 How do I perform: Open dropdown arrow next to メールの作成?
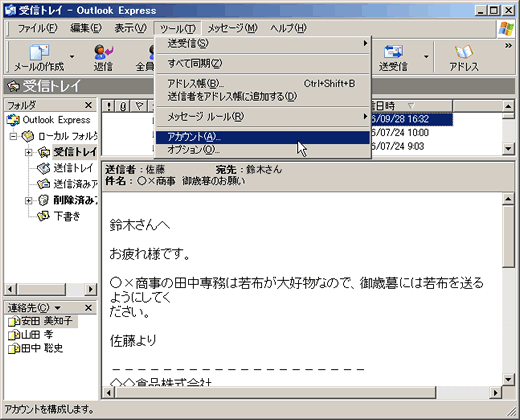pos(72,57)
